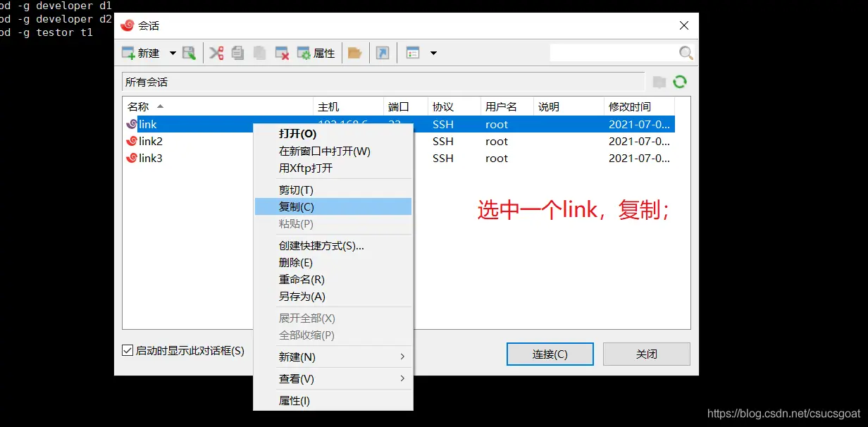Click the 关闭 button

click(646, 354)
